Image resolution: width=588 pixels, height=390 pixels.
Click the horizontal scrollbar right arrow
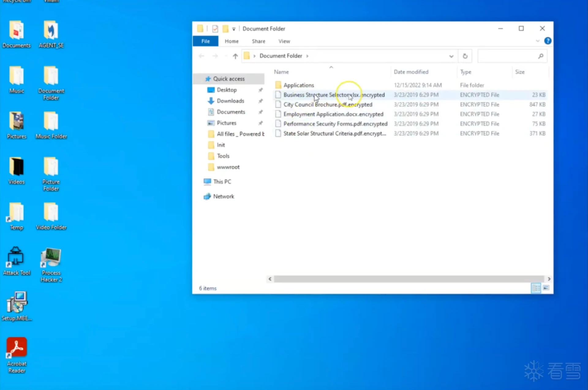(x=549, y=279)
